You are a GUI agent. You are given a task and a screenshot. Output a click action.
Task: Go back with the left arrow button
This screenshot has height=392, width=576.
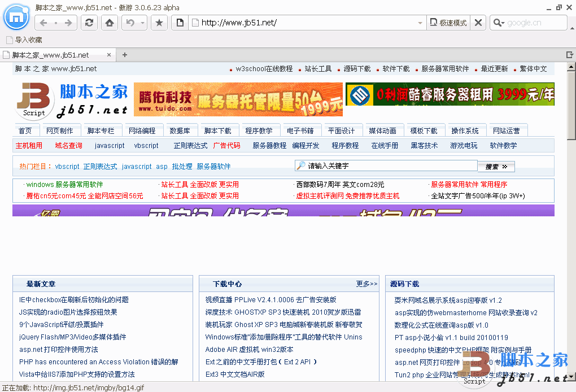[43, 23]
